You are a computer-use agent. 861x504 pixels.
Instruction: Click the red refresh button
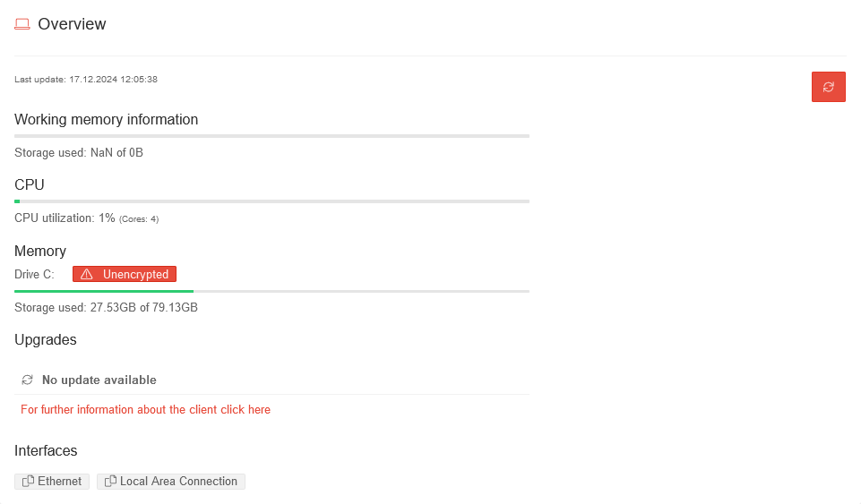point(828,87)
